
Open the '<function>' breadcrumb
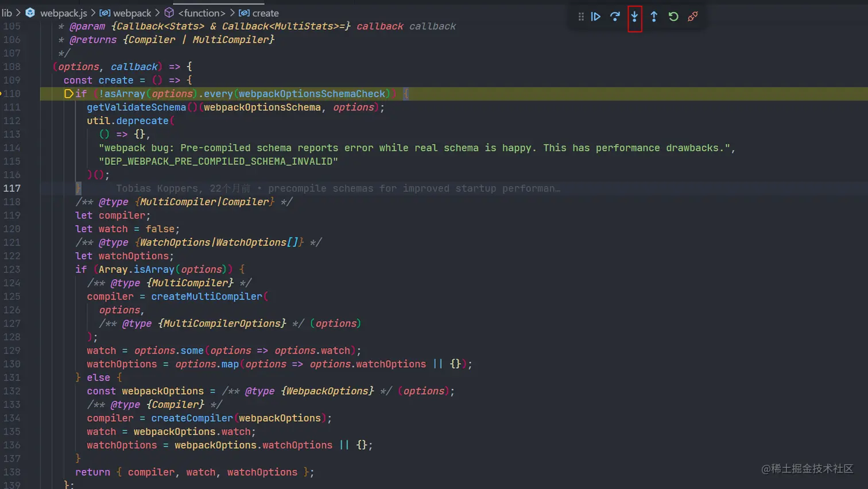[195, 13]
